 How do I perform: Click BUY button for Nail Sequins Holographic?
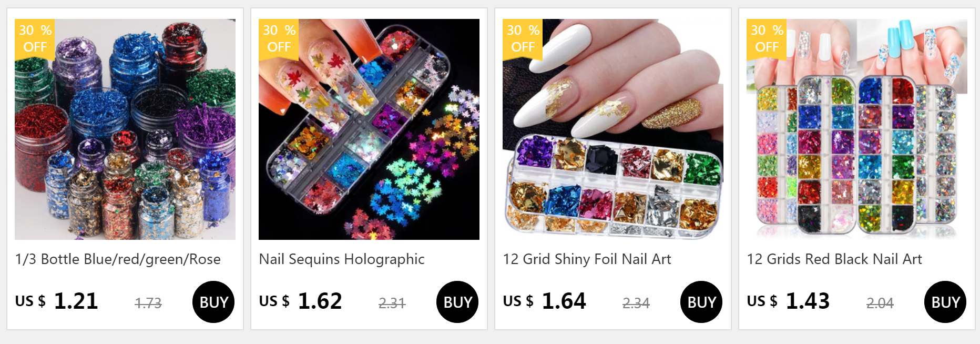coord(457,302)
